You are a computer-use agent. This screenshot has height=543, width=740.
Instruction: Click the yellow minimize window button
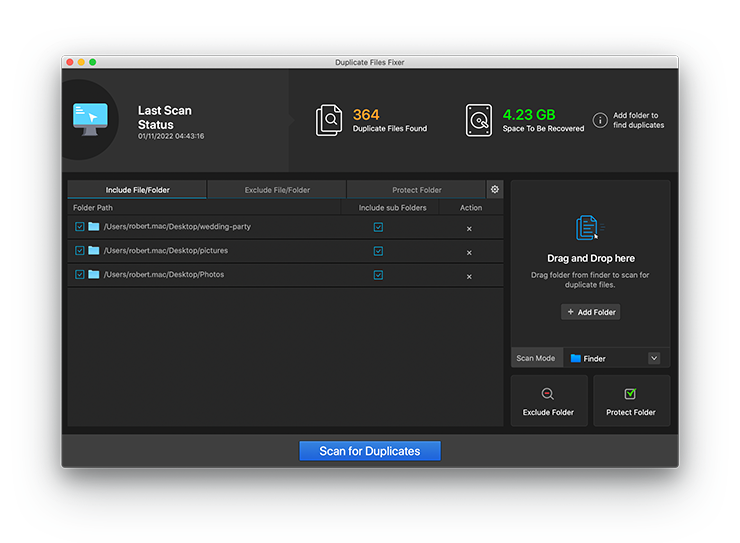(81, 62)
